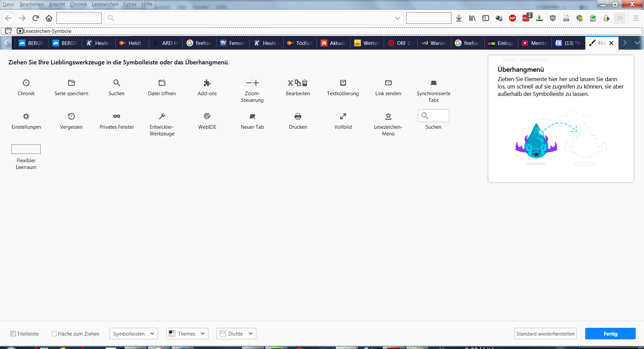This screenshot has height=349, width=644.
Task: Expand the address bar history dropdown arrow
Action: coord(397,18)
